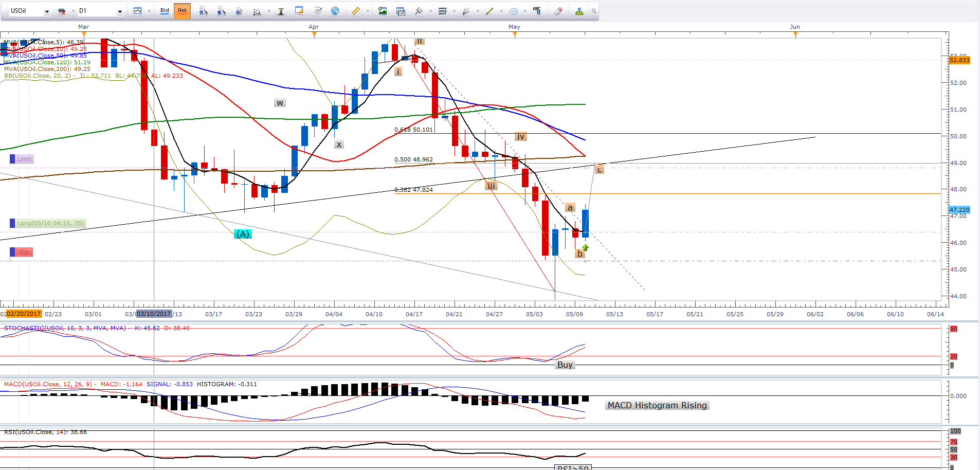Toggle the Bid price display
The image size is (980, 470).
pyautogui.click(x=165, y=11)
